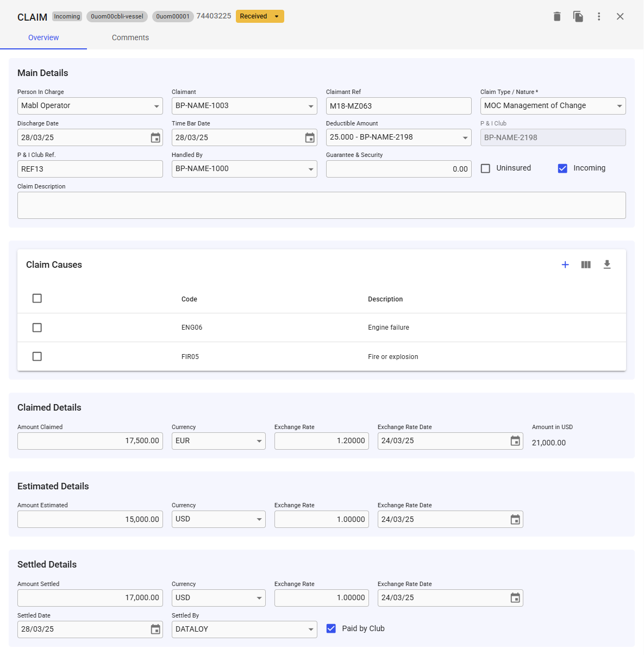Open the Time Bar Date calendar picker
This screenshot has width=644, height=655.
point(310,138)
